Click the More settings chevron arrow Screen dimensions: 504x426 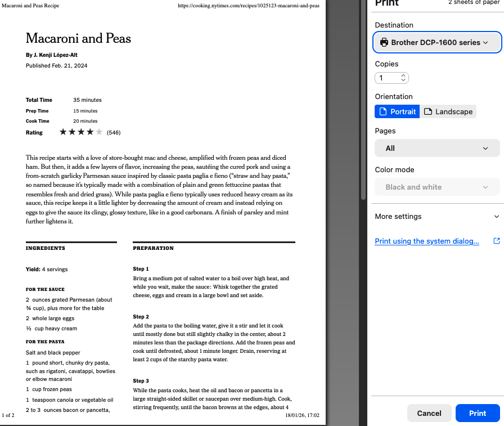[x=496, y=216]
